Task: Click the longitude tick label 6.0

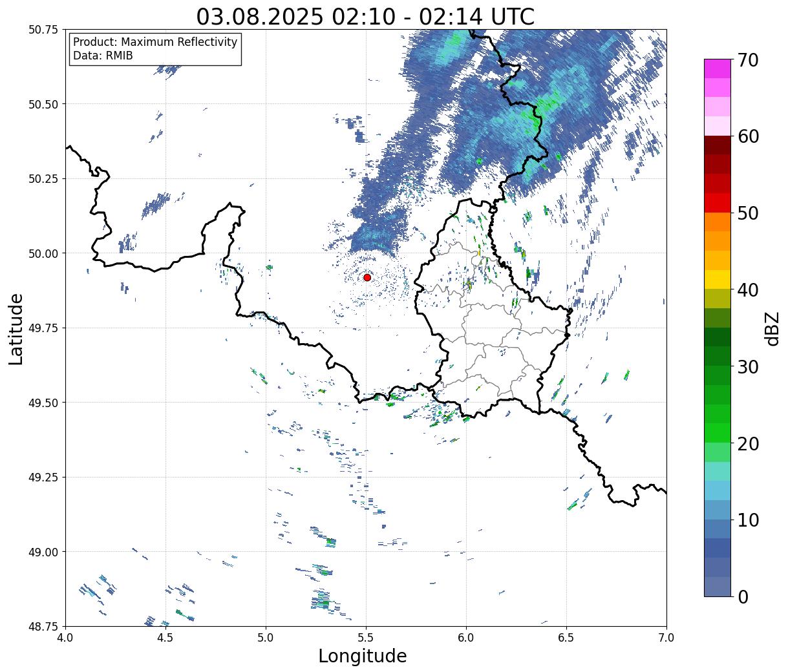Action: [x=466, y=638]
